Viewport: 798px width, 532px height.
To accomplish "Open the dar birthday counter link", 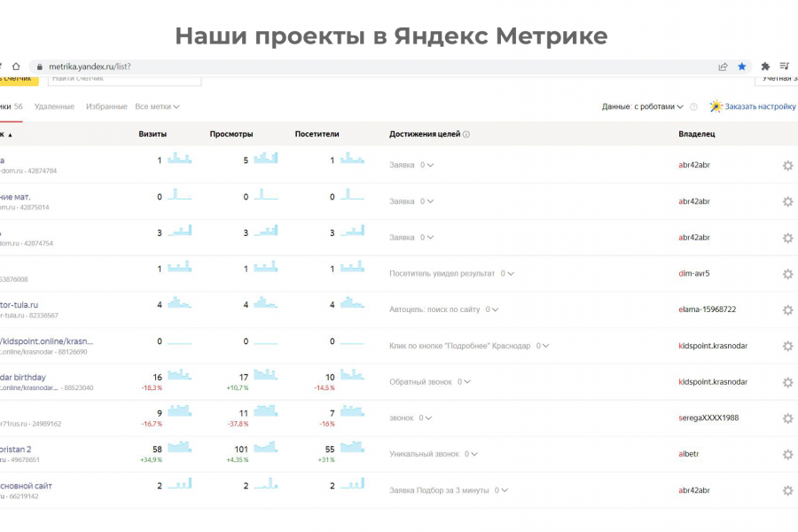I will 23,377.
